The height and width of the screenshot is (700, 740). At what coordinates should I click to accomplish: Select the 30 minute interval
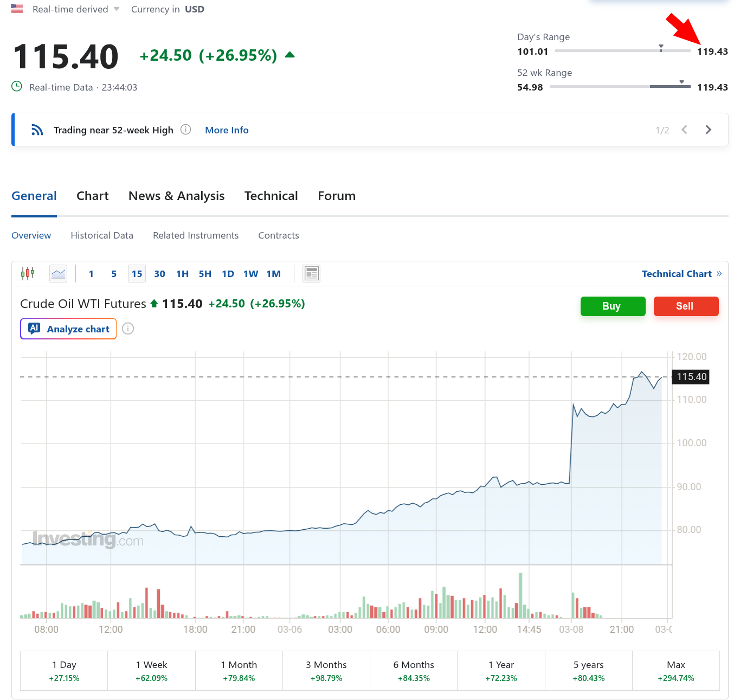click(x=159, y=274)
